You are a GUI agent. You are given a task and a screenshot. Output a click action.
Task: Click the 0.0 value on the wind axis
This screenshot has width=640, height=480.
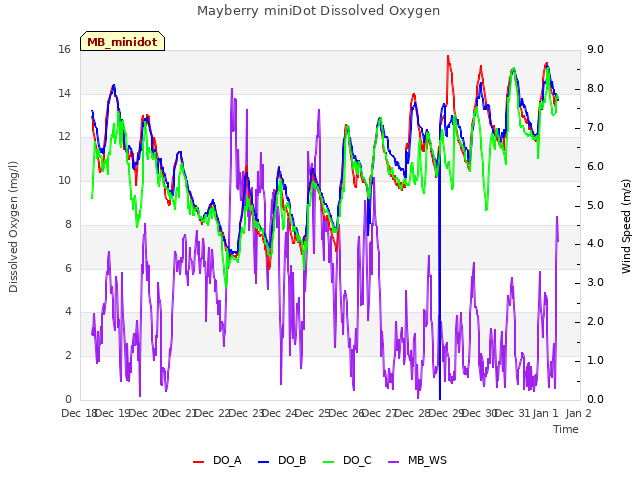point(595,399)
